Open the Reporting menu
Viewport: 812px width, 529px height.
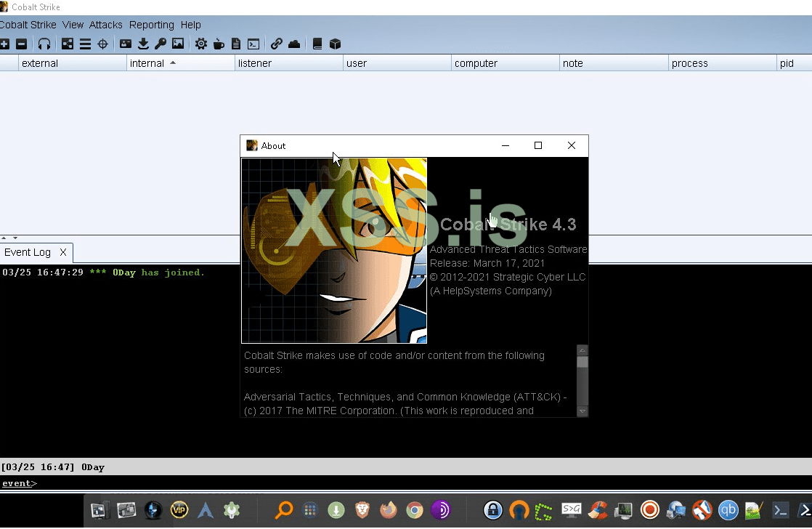151,25
